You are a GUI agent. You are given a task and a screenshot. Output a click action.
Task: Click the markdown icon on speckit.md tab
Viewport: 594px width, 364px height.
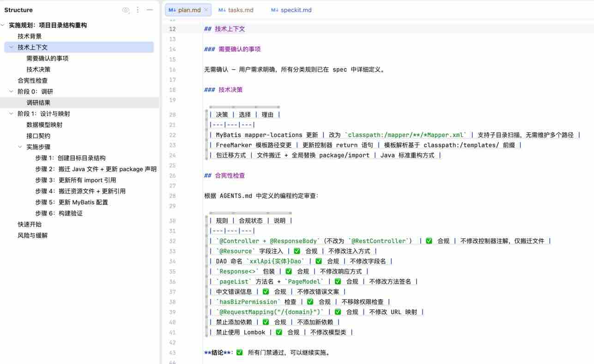click(275, 10)
